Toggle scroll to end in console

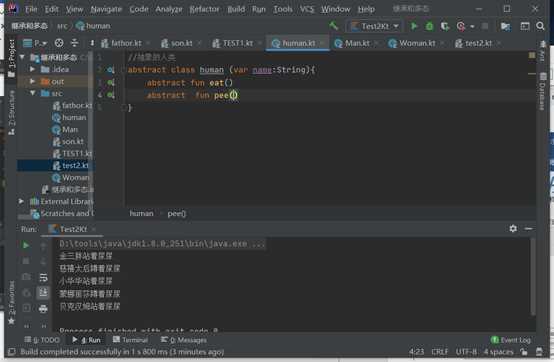click(x=43, y=293)
